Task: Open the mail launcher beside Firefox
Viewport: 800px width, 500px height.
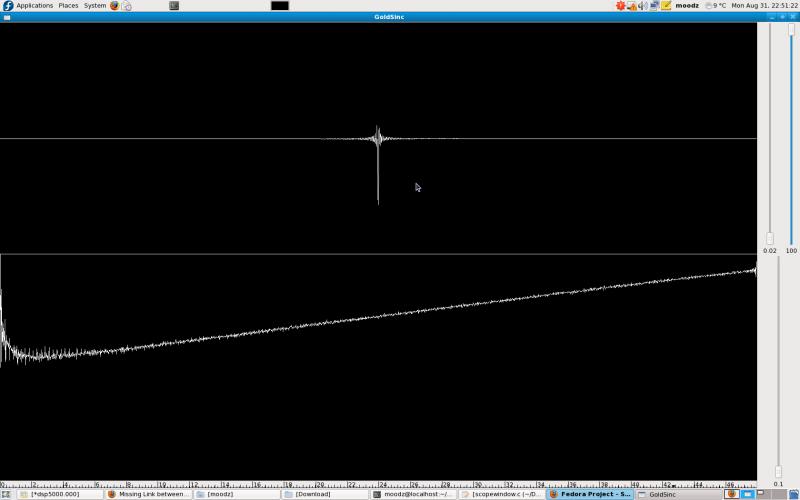Action: 127,5
